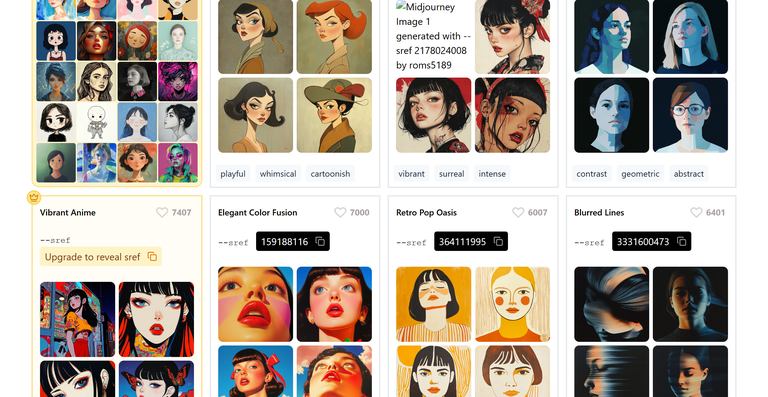This screenshot has height=397, width=768.
Task: Open the Retro Pop Oasis title link
Action: tap(426, 212)
